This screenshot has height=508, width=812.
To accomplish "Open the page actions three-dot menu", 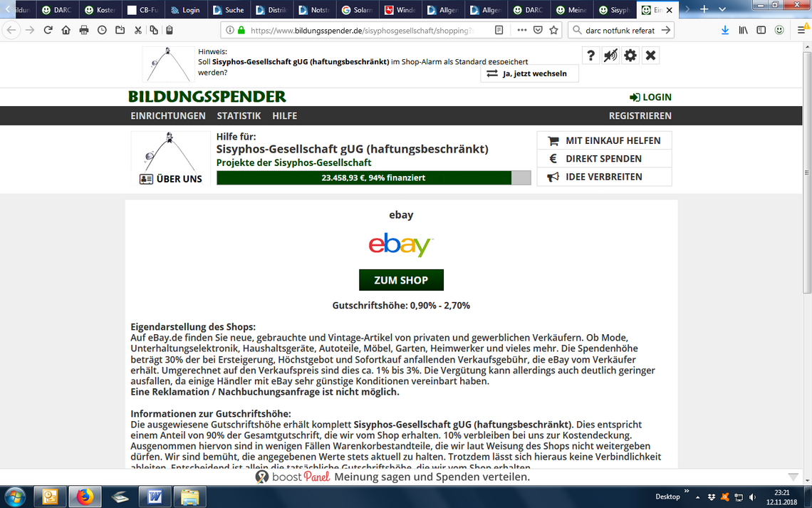I will 522,30.
